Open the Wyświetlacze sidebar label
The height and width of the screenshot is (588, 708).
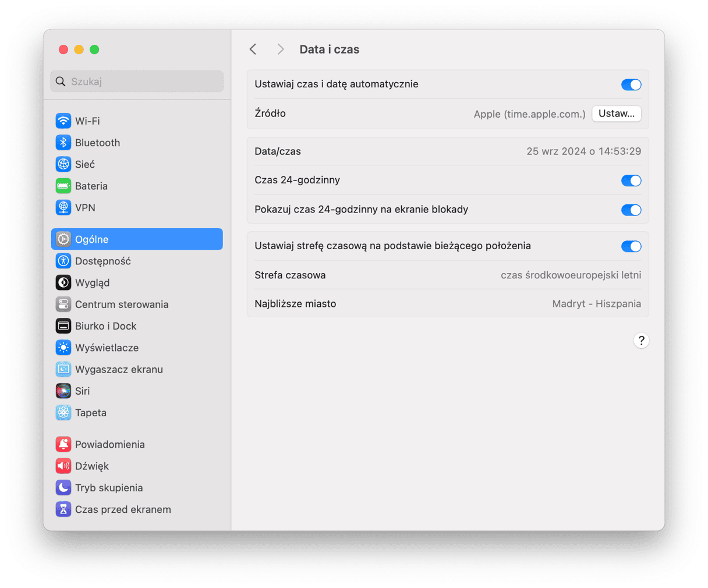point(107,348)
